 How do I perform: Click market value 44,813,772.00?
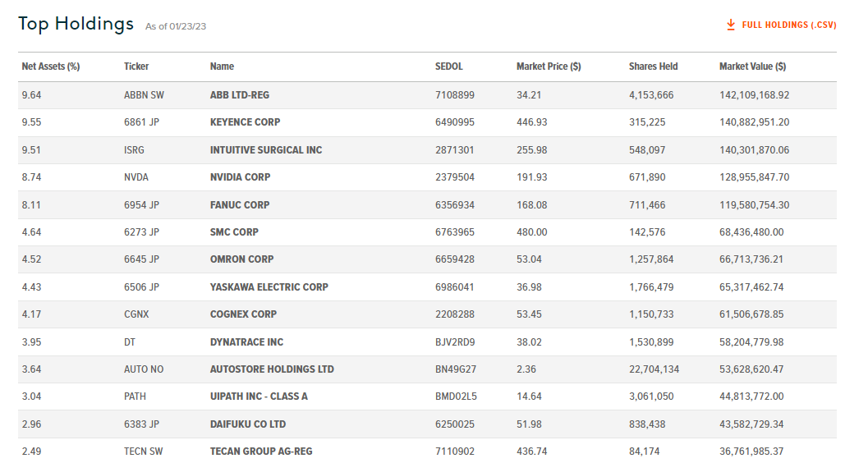tap(751, 397)
